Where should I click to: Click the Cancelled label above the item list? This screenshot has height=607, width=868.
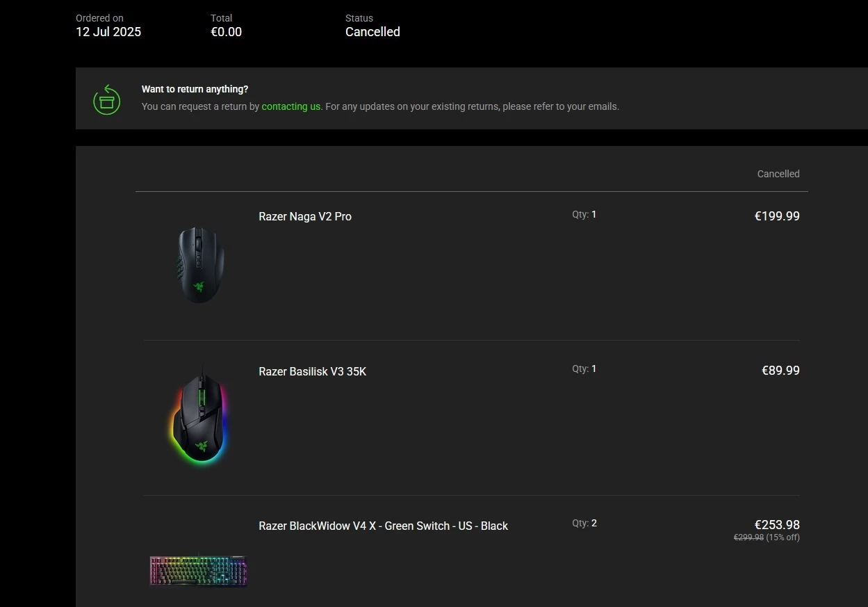[778, 174]
